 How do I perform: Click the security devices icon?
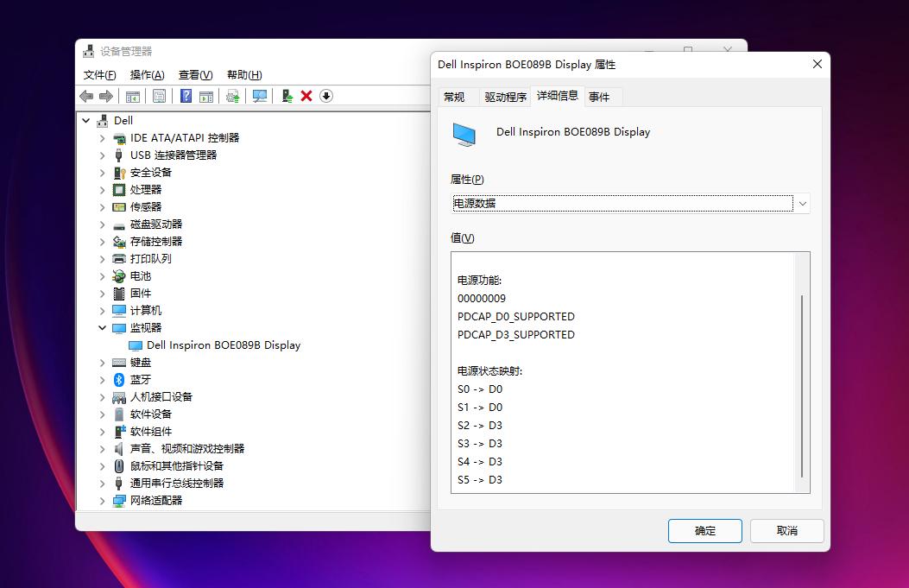click(x=119, y=173)
